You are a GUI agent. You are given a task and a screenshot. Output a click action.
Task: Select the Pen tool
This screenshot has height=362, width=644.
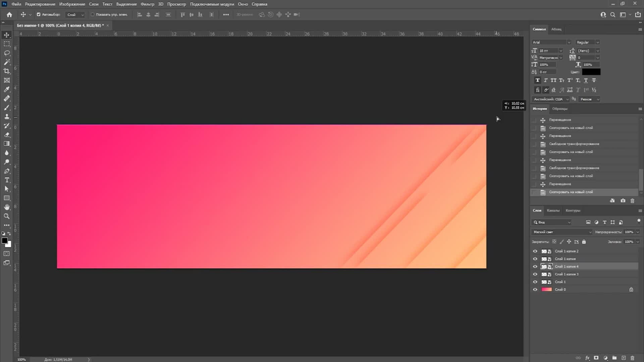(x=7, y=171)
